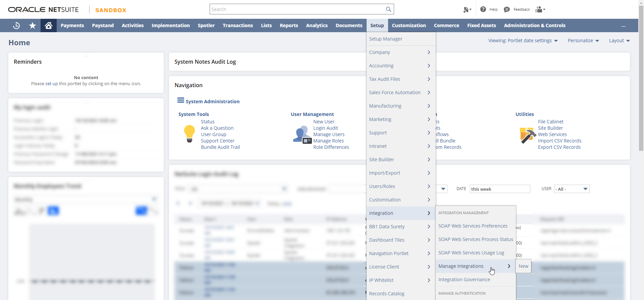Open the Payments menu tab
This screenshot has height=300, width=644.
click(72, 25)
